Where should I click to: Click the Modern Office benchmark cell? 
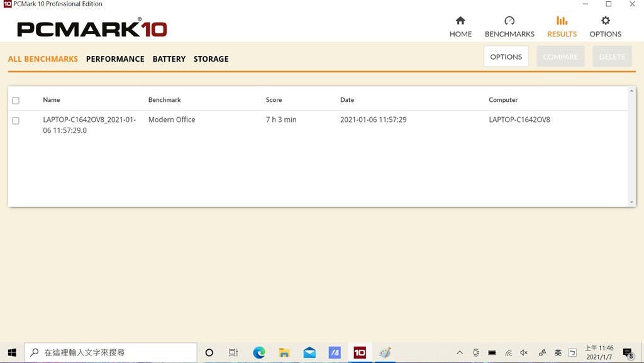tap(172, 120)
